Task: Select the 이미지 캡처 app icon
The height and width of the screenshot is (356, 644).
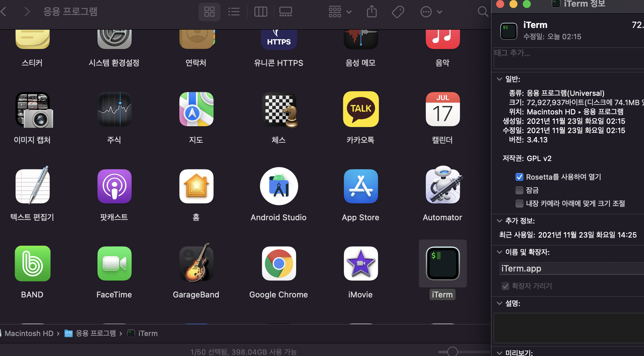Action: 34,110
